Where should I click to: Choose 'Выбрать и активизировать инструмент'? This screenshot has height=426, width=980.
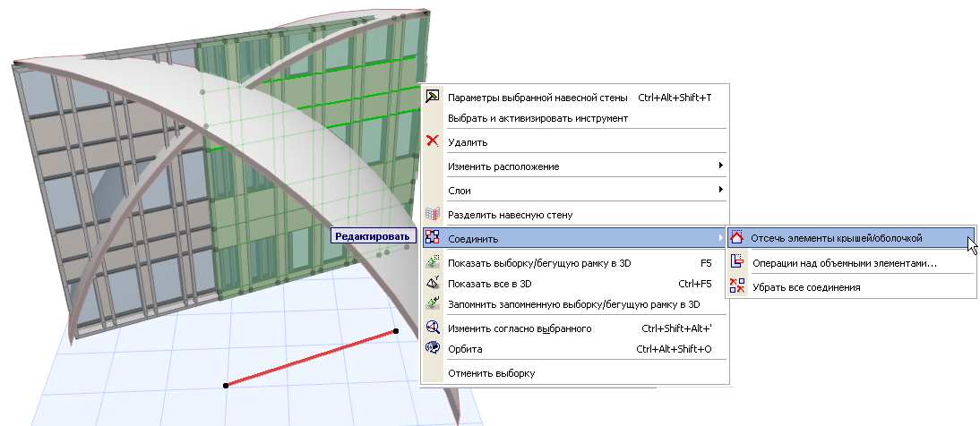[576, 118]
